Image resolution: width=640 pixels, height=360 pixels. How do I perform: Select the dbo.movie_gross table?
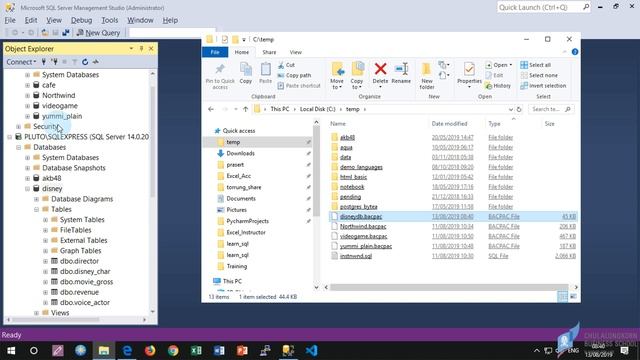pyautogui.click(x=86, y=282)
